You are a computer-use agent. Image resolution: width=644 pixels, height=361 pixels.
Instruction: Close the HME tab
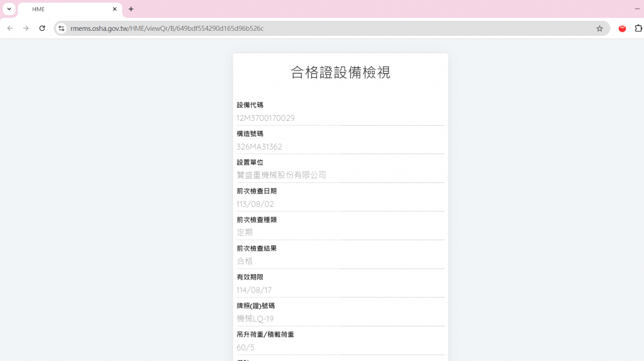tap(114, 9)
